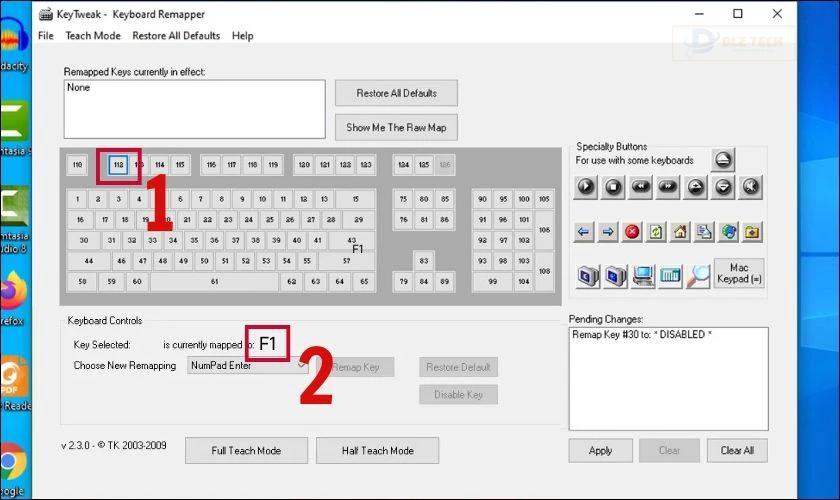
Task: Click the browser Forward blue arrow button
Action: pos(608,232)
